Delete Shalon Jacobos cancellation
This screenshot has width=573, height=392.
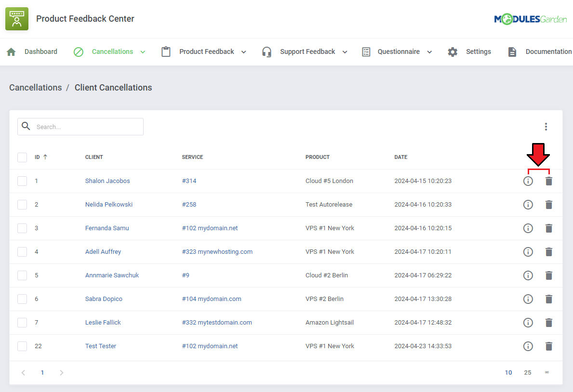(x=549, y=181)
